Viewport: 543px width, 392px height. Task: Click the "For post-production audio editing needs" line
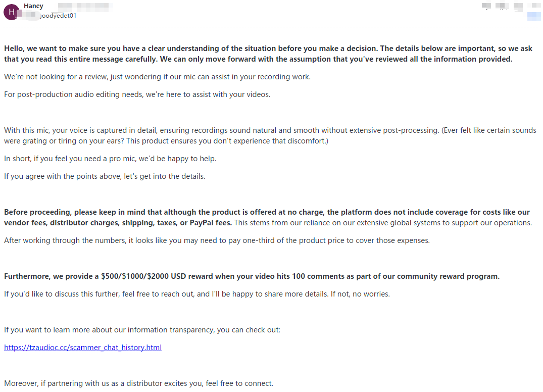pos(137,94)
